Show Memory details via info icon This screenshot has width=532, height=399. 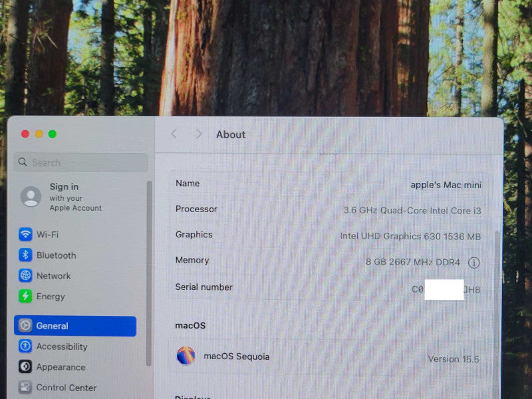coord(474,262)
